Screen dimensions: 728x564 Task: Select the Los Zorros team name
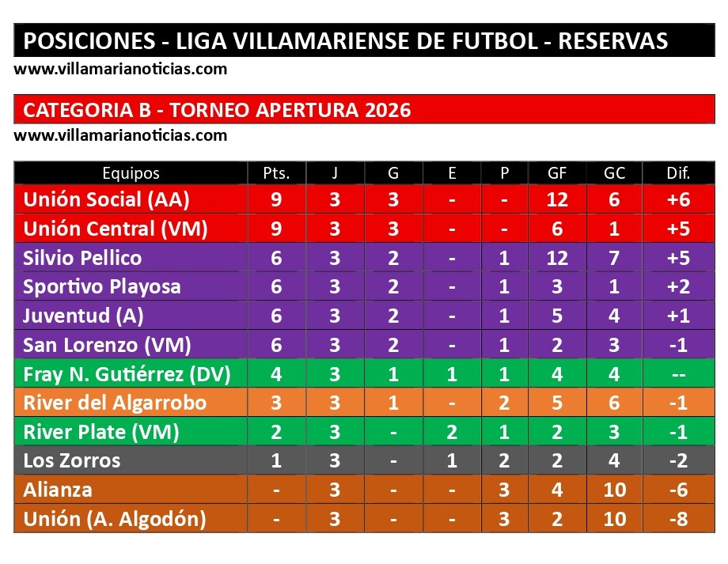coord(72,460)
